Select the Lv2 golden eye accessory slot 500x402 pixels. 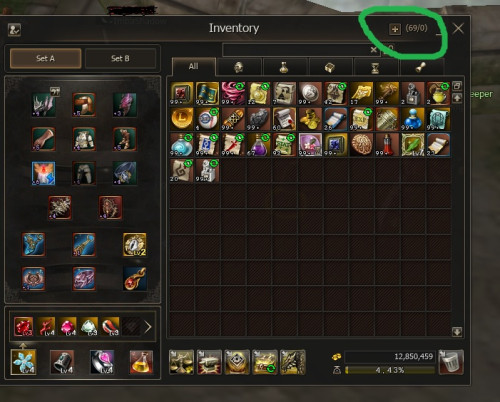click(x=135, y=245)
